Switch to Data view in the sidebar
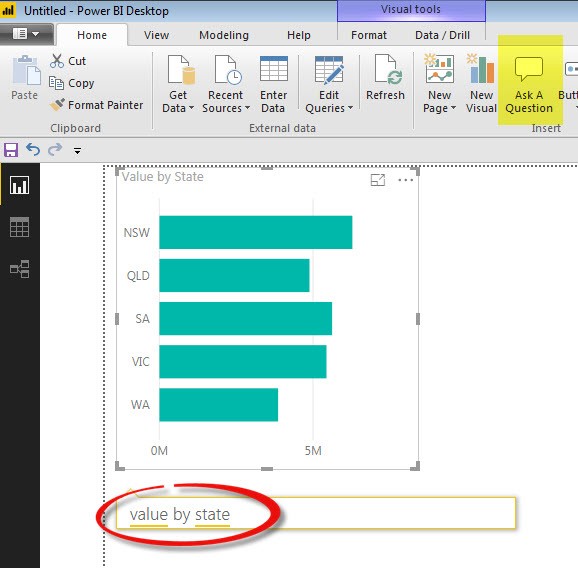Screen dimensions: 578x568 point(20,227)
